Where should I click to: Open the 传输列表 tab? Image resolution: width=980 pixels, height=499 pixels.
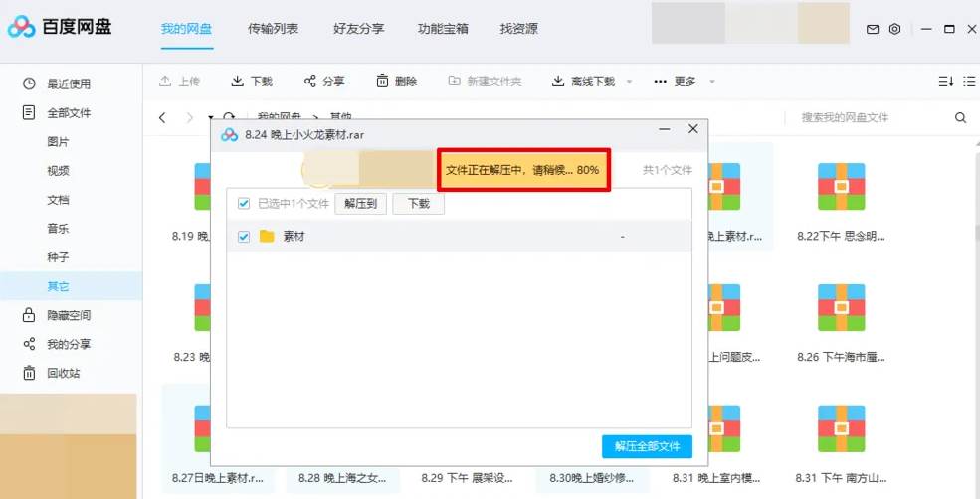[x=274, y=29]
